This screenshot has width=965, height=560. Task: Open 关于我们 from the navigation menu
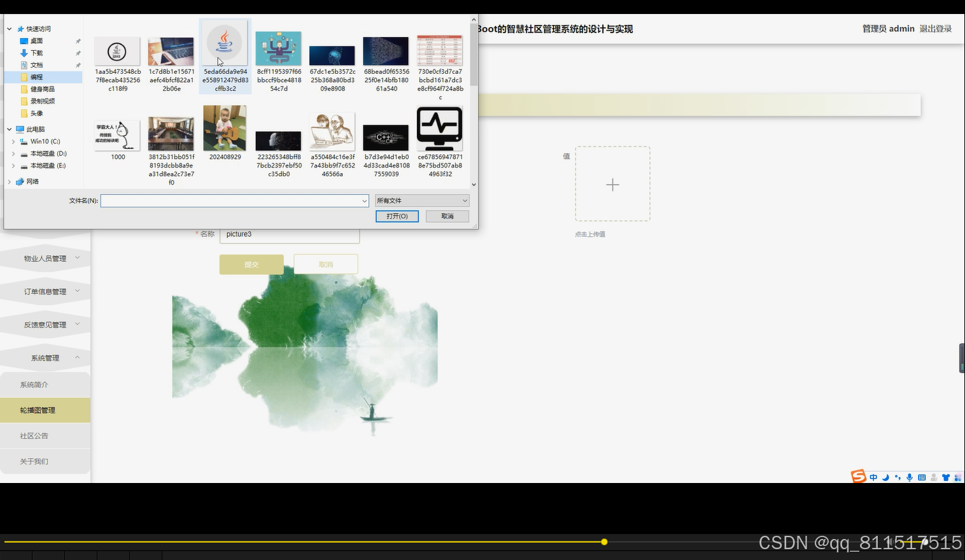coord(34,461)
